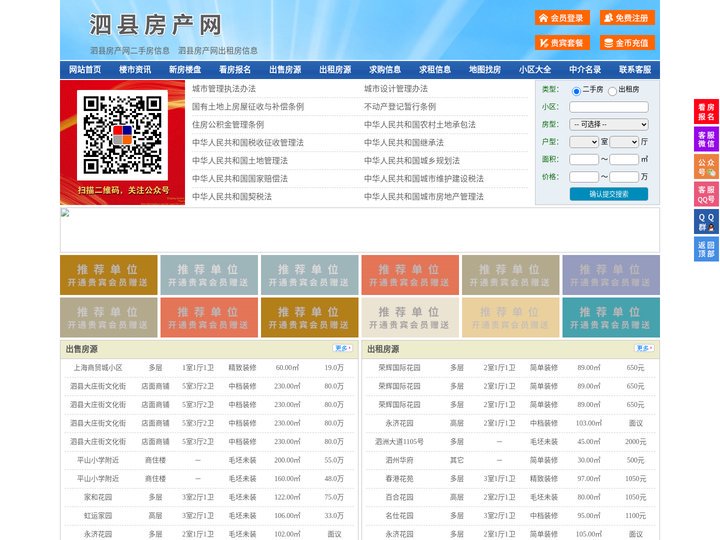This screenshot has width=720, height=540.
Task: Click the 免费注册 free registration button
Action: tap(627, 18)
